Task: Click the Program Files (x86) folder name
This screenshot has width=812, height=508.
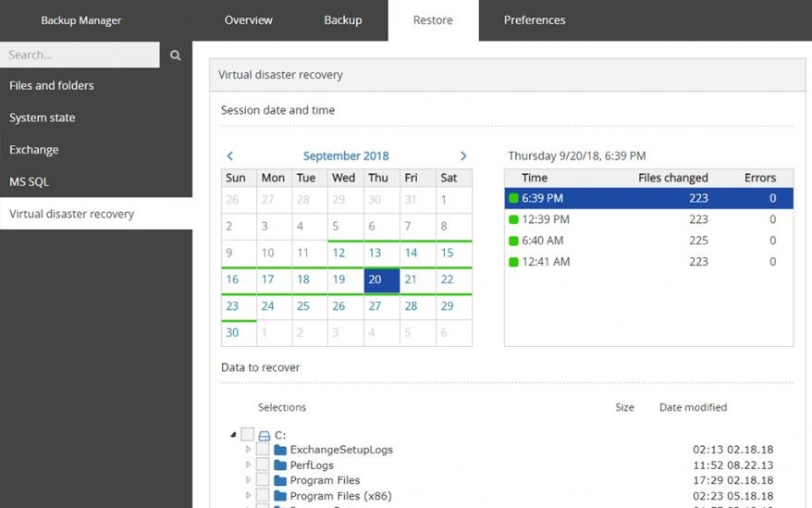Action: click(340, 496)
